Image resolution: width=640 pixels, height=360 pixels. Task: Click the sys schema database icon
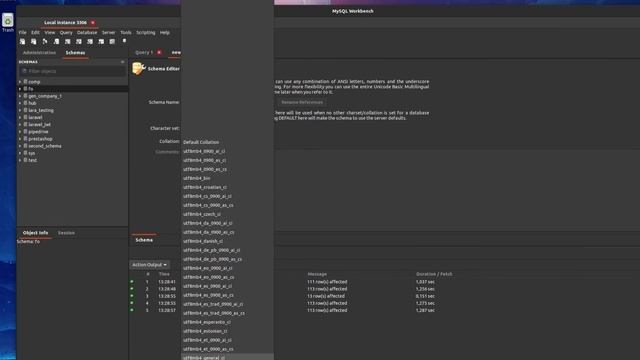(25, 153)
